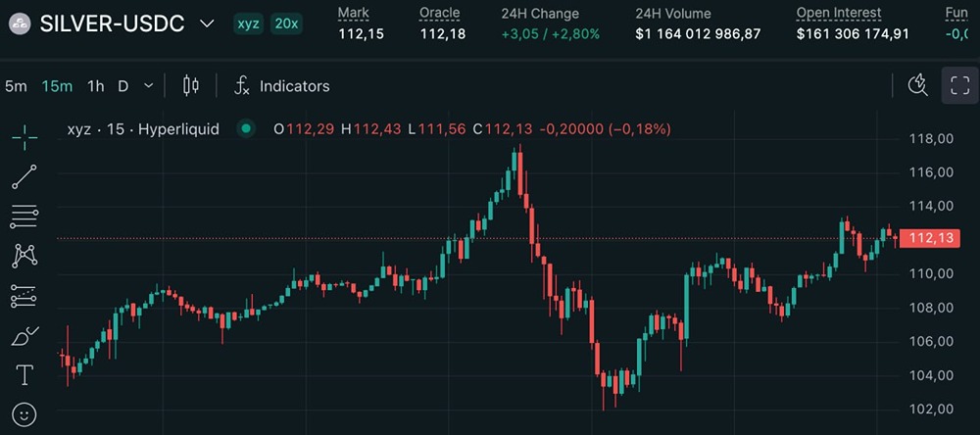The image size is (980, 435).
Task: Select the D daily timeframe
Action: tap(123, 86)
